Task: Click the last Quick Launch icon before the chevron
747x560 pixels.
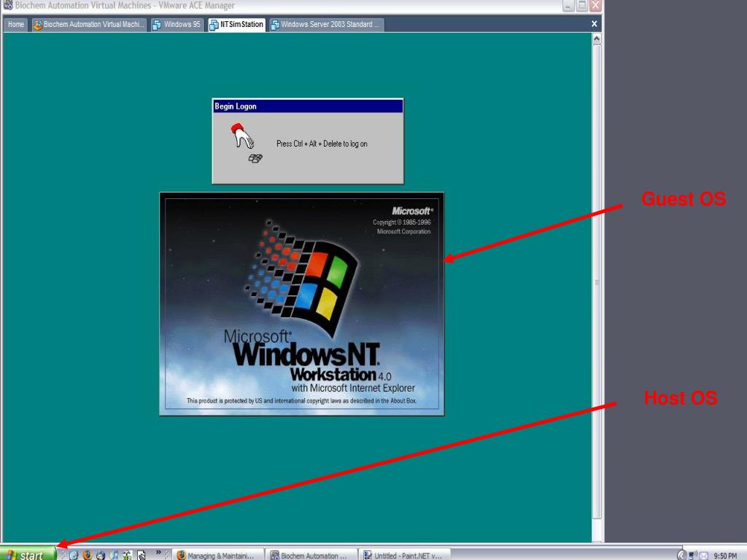Action: click(x=141, y=555)
